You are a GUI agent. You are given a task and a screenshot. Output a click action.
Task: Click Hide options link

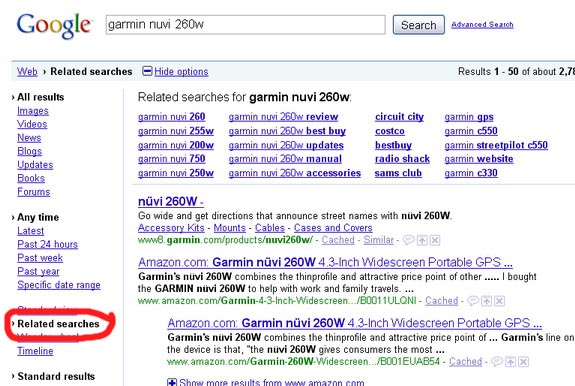point(181,71)
